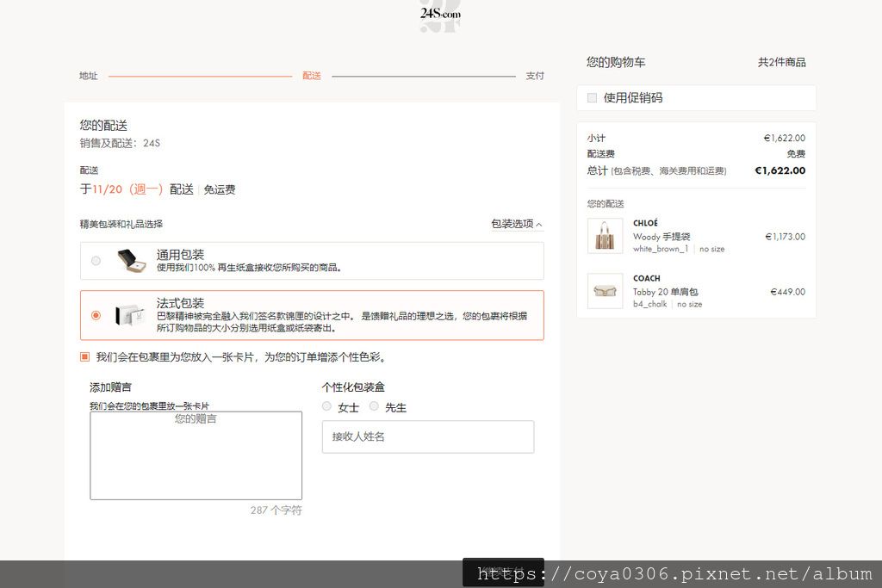Click the 免运费 shipping label

click(x=220, y=189)
